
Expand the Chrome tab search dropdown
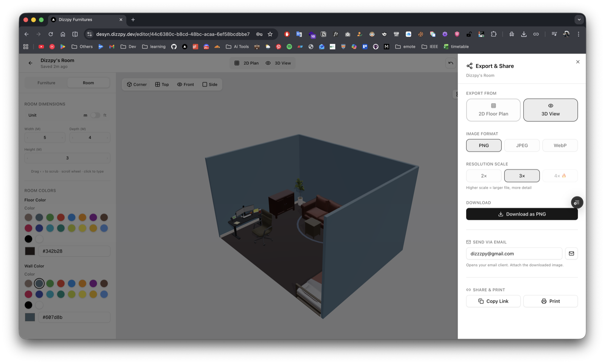pyautogui.click(x=579, y=20)
